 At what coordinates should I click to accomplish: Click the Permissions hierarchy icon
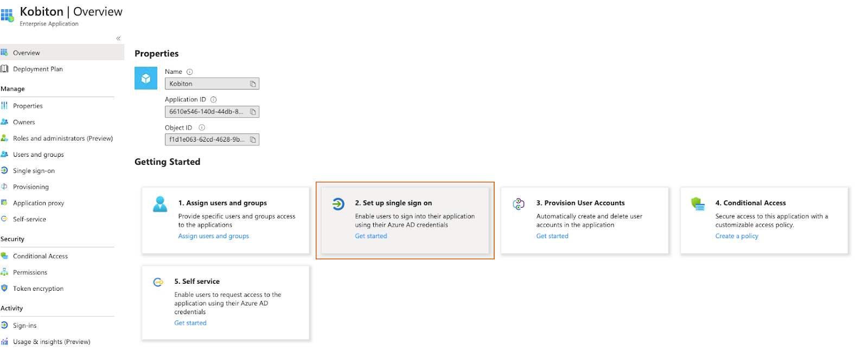pyautogui.click(x=4, y=272)
